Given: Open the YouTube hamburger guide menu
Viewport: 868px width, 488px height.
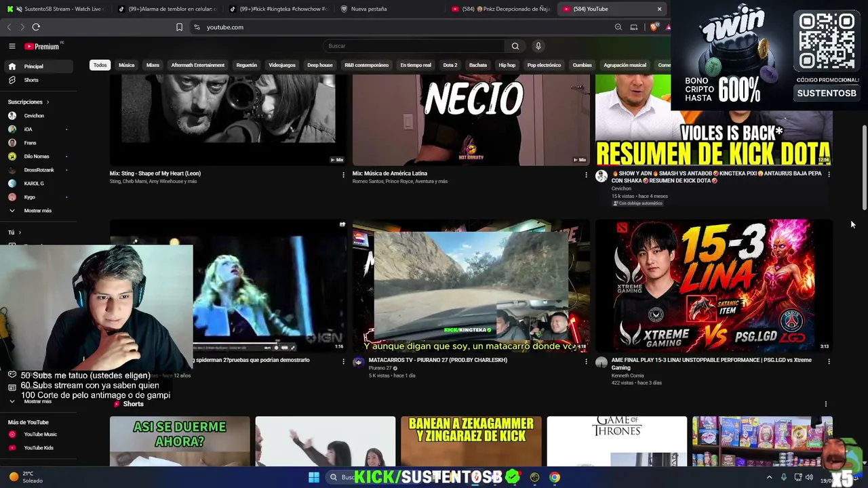Looking at the screenshot, I should 12,46.
